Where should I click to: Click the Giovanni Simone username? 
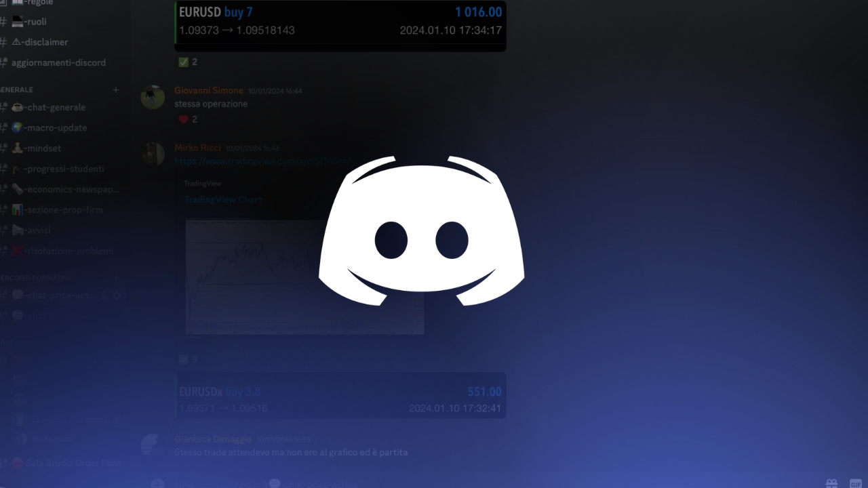(209, 90)
